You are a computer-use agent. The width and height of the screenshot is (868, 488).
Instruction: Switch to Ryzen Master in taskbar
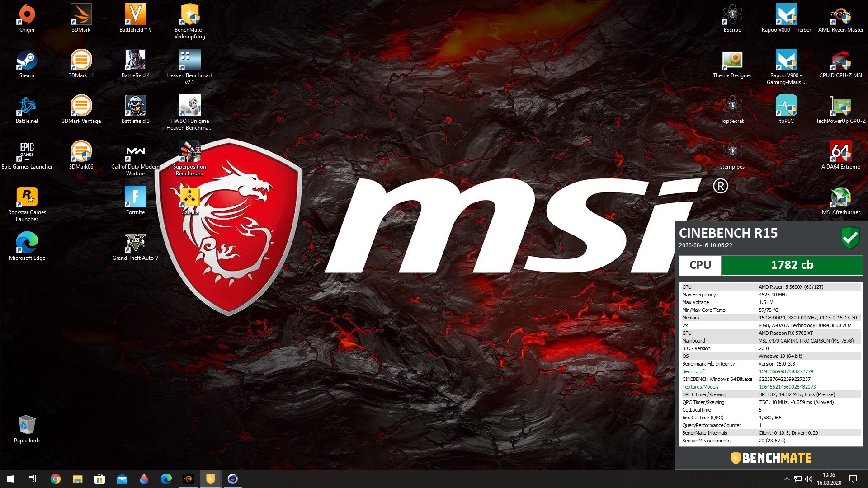tap(188, 479)
